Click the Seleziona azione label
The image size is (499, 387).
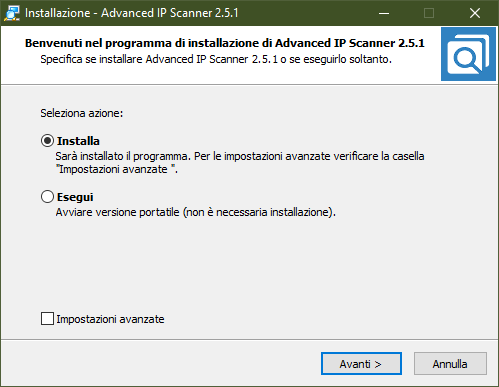(82, 113)
